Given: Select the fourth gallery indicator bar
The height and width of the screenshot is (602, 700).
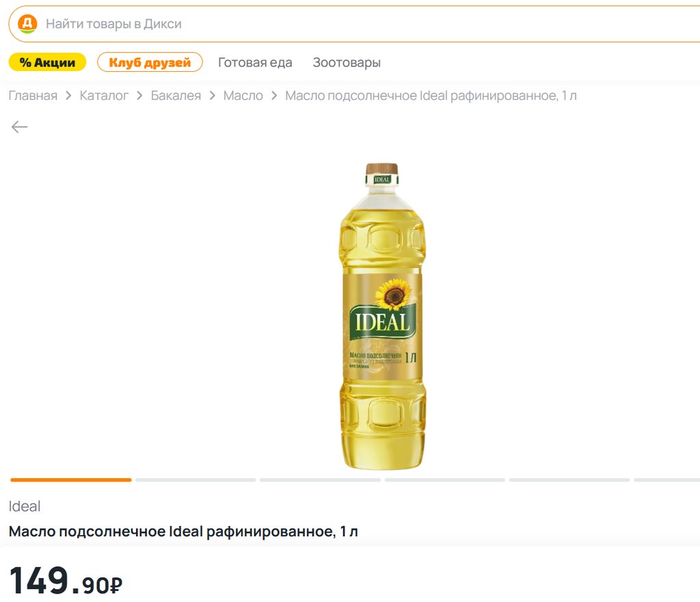Looking at the screenshot, I should (x=444, y=480).
